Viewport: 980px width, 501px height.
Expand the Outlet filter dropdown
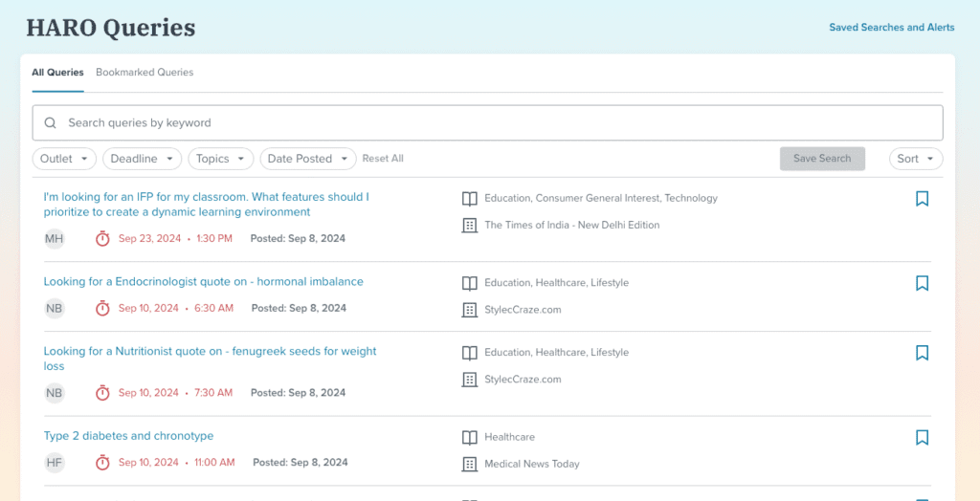pos(64,159)
